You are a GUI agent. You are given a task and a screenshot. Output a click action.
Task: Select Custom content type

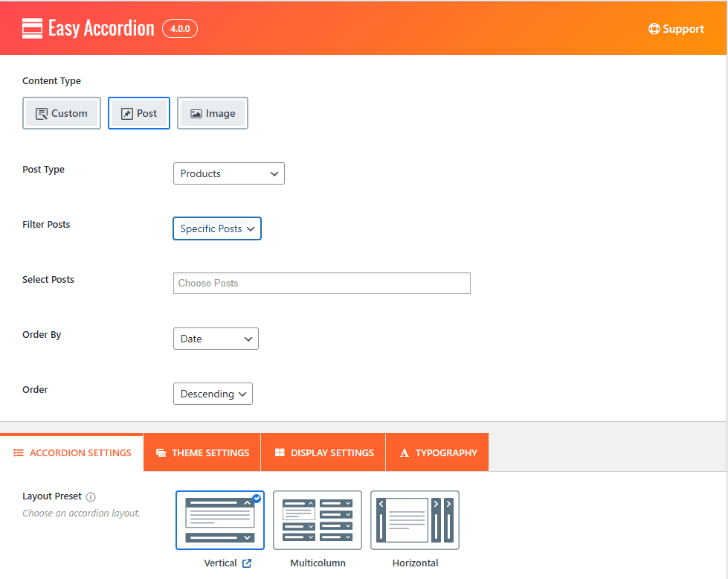tap(62, 113)
